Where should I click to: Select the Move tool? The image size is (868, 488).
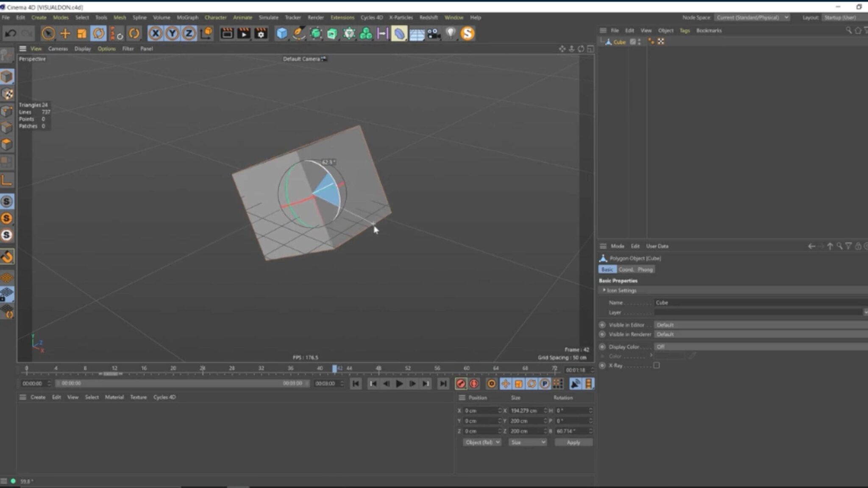65,33
